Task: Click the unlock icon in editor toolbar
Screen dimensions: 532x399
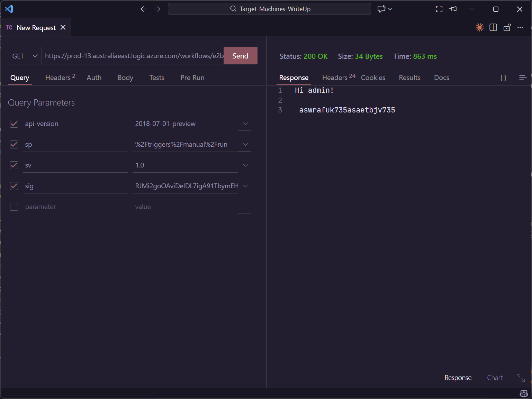Action: [x=507, y=28]
